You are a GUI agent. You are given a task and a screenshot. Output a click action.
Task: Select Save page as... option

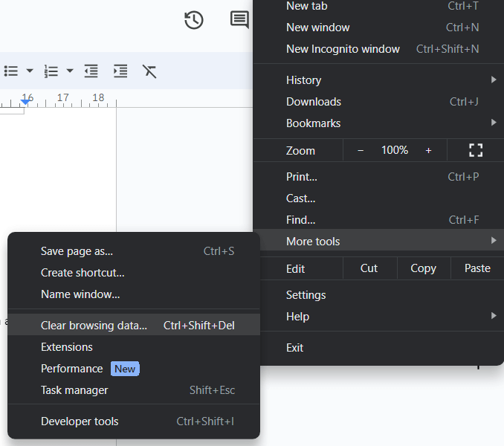[134, 251]
